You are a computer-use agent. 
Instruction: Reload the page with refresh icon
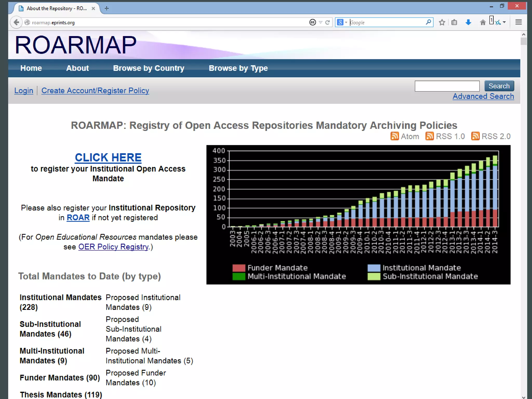pos(328,22)
